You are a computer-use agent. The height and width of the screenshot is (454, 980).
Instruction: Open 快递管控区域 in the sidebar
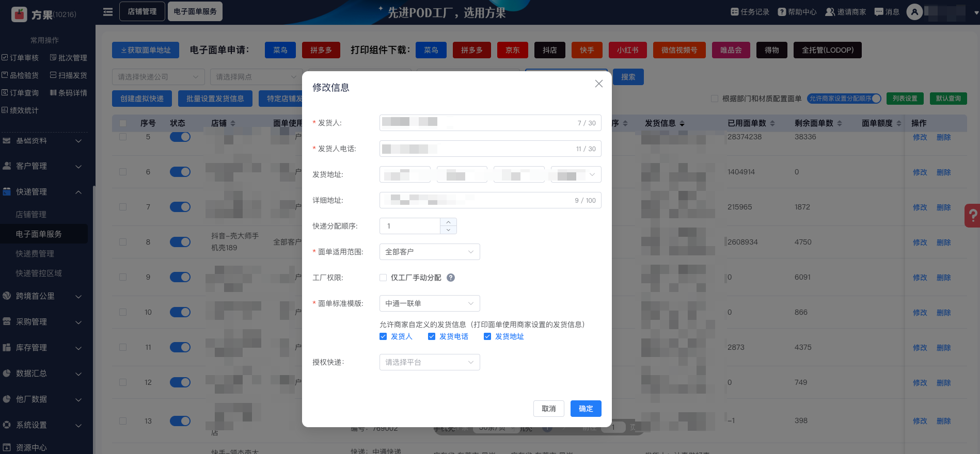[x=39, y=273]
